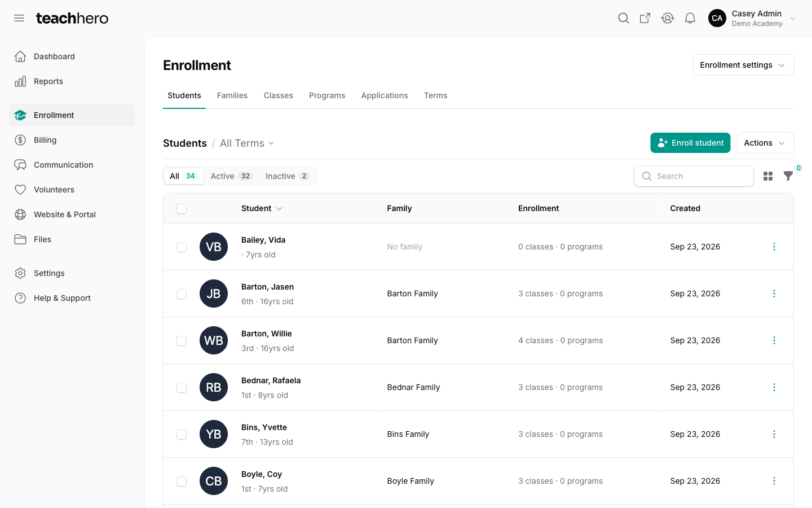This screenshot has width=812, height=508.
Task: Click the teachhero logo
Action: 72,18
